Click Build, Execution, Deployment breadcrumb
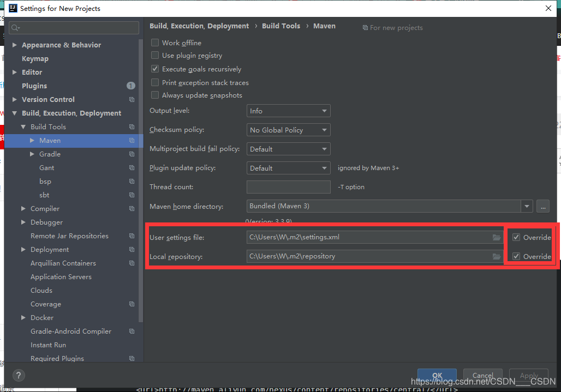 click(x=199, y=26)
